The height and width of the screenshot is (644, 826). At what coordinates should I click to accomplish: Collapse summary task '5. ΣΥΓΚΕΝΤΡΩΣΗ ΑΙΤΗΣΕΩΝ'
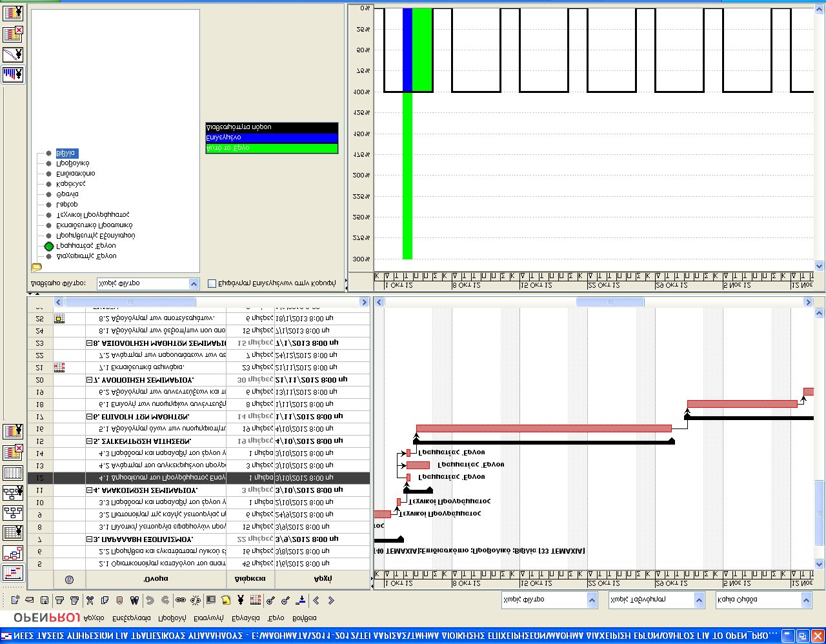click(x=90, y=441)
